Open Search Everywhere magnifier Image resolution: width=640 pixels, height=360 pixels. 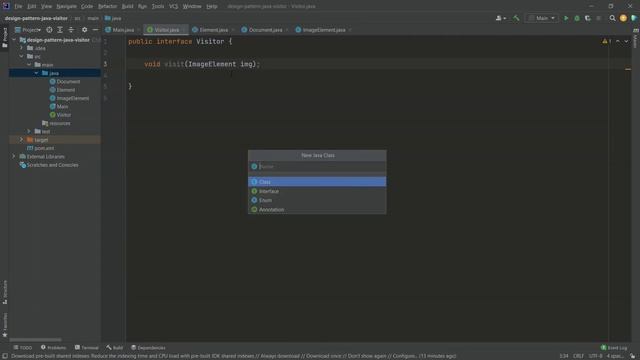(612, 18)
